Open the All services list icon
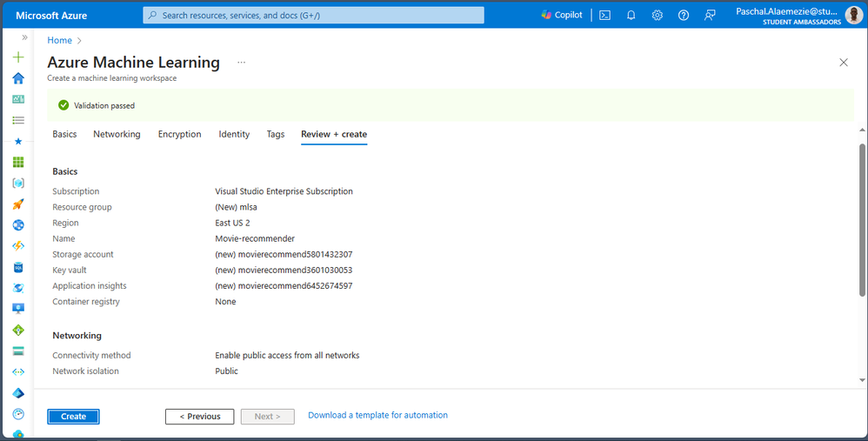This screenshot has height=441, width=868. (18, 120)
